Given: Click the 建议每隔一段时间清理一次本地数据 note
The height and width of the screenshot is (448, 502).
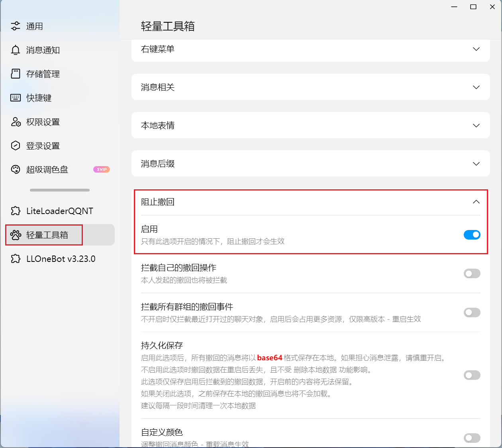Looking at the screenshot, I should click(x=198, y=406).
